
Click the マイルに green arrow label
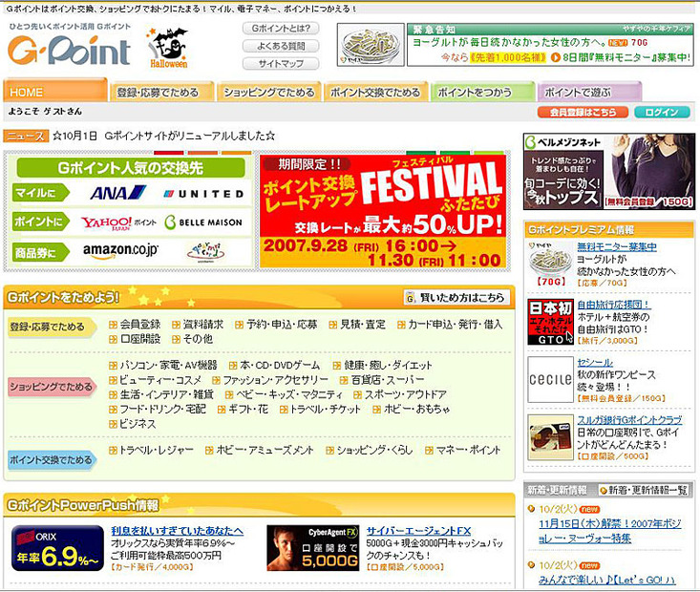coord(41,193)
